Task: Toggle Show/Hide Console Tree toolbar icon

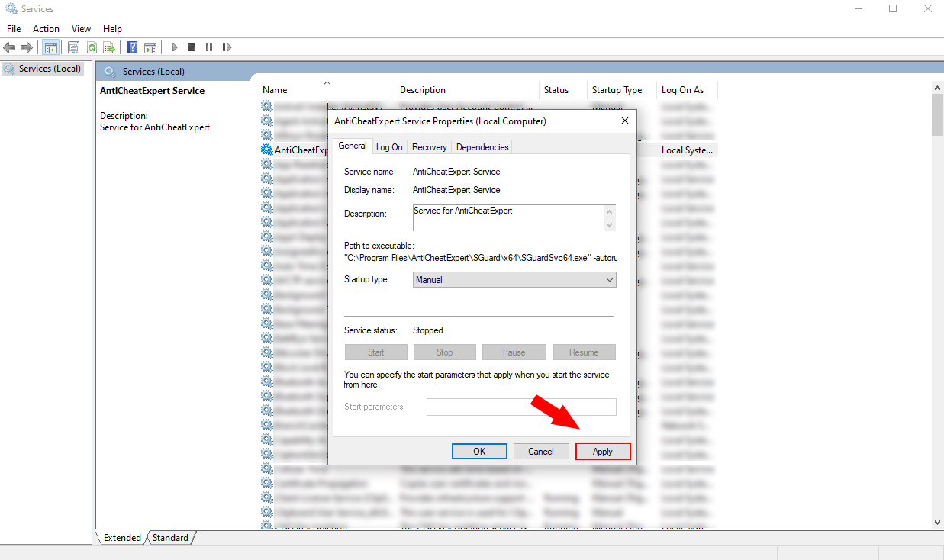Action: tap(51, 47)
